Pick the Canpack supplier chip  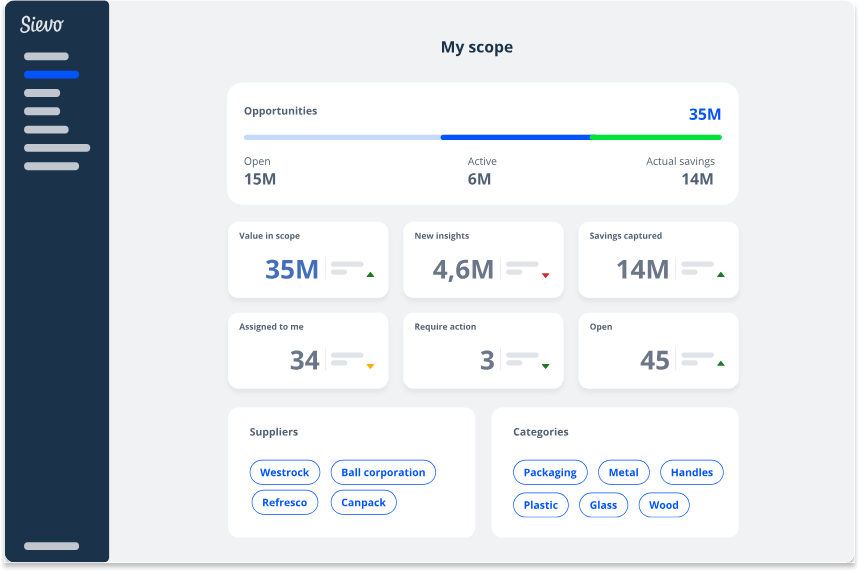[x=364, y=503]
